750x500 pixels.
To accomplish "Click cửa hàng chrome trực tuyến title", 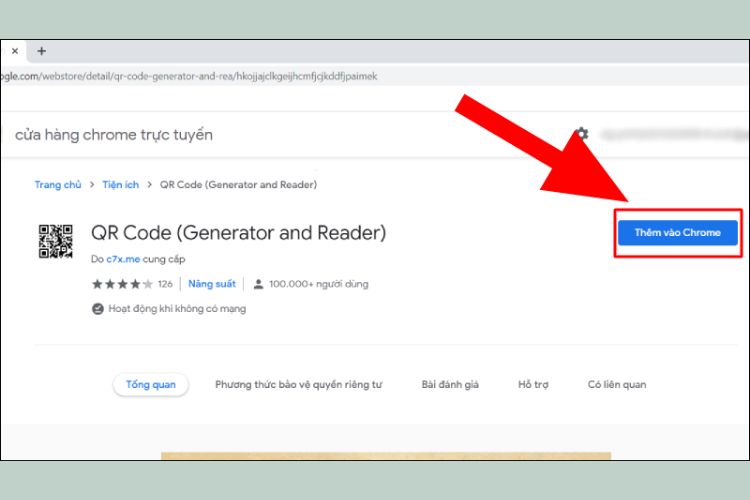I will tap(114, 135).
